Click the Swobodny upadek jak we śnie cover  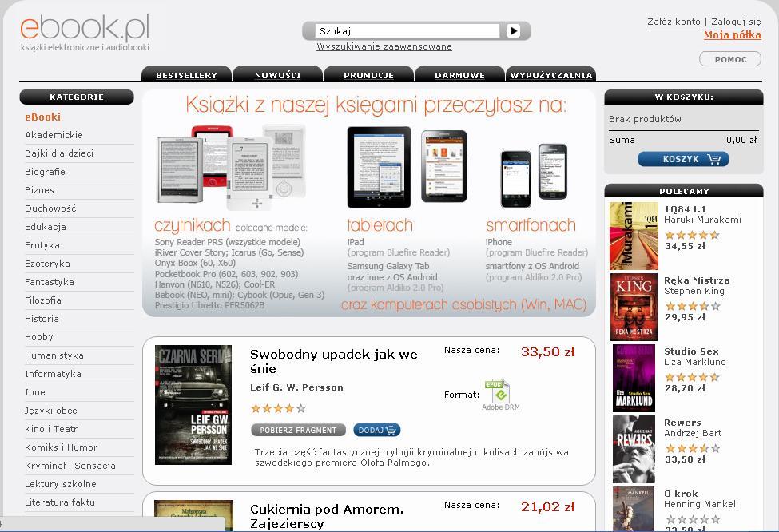[193, 405]
